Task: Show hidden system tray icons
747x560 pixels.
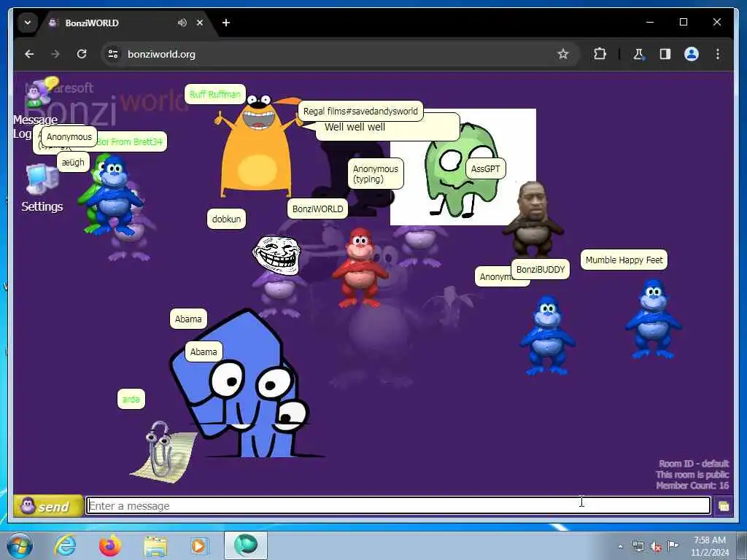Action: pos(620,547)
